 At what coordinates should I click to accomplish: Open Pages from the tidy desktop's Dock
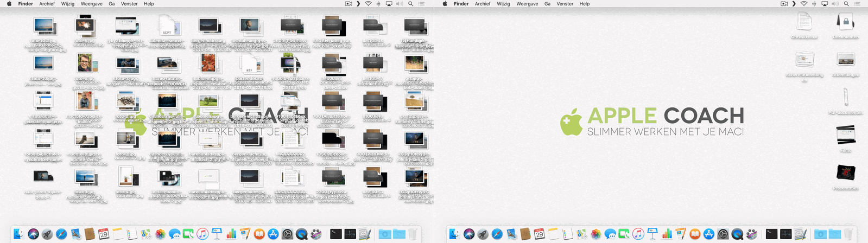click(681, 234)
